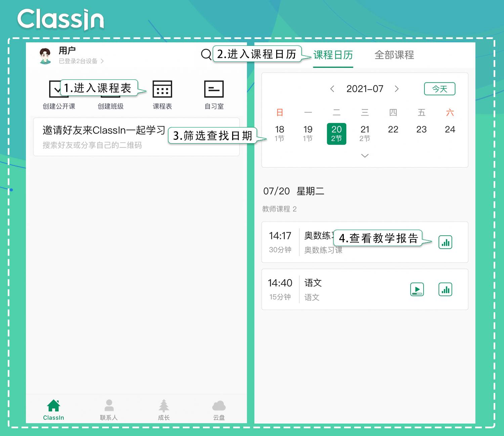Select the 课程日历 tab

[x=333, y=55]
